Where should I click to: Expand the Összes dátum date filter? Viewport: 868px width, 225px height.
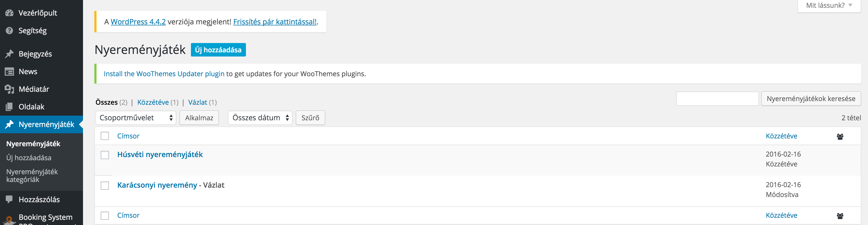tap(260, 117)
